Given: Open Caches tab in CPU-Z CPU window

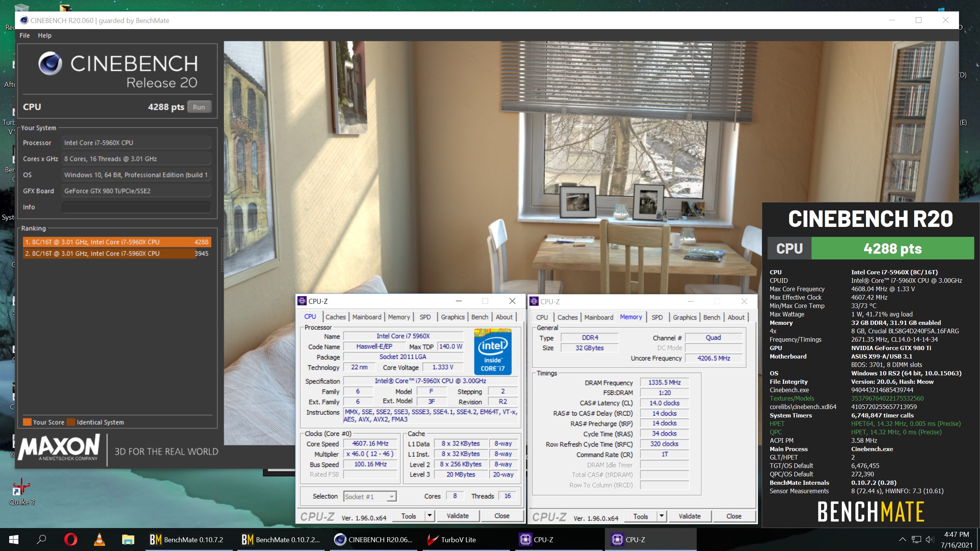Looking at the screenshot, I should coord(335,317).
